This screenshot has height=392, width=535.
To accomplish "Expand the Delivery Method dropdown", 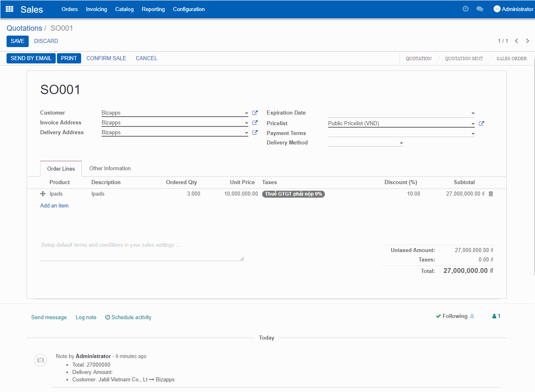I will pyautogui.click(x=401, y=143).
